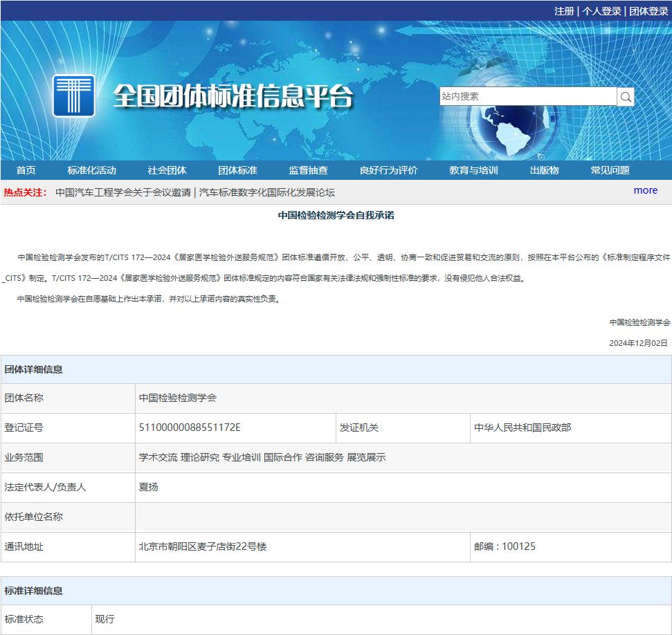
Task: Click the search magnifier icon
Action: coord(626,96)
